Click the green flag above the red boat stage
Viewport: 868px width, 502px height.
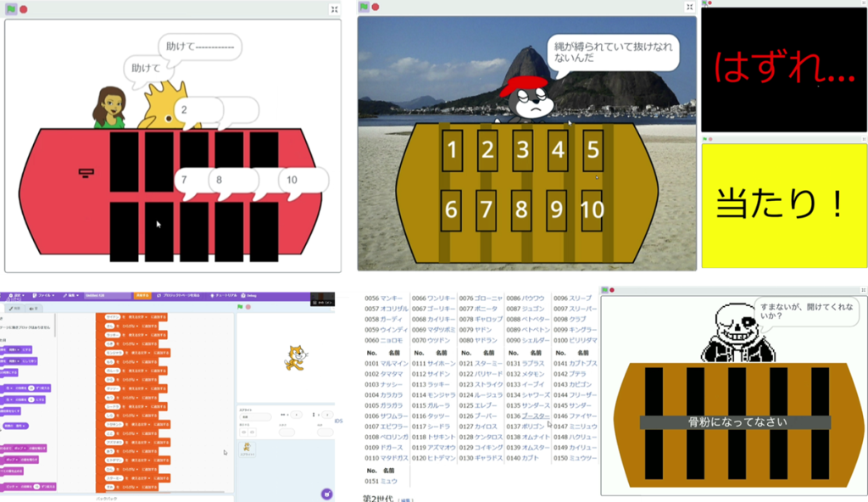pos(11,9)
